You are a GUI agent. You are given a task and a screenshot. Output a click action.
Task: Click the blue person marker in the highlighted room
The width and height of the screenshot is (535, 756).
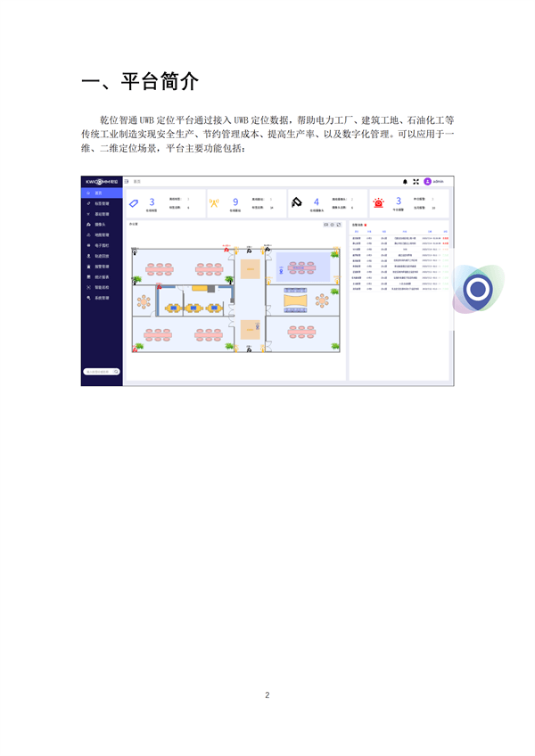281,271
